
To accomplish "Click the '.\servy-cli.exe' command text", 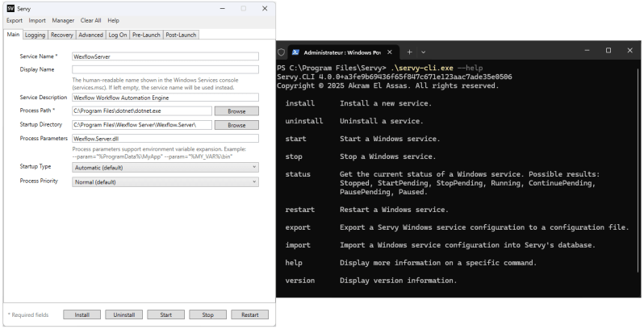I will click(x=422, y=68).
